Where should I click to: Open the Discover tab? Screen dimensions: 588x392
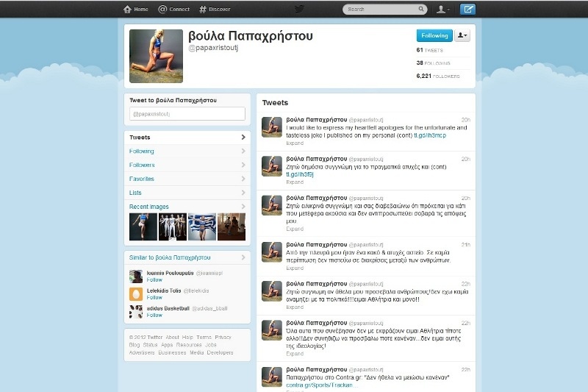pos(215,9)
